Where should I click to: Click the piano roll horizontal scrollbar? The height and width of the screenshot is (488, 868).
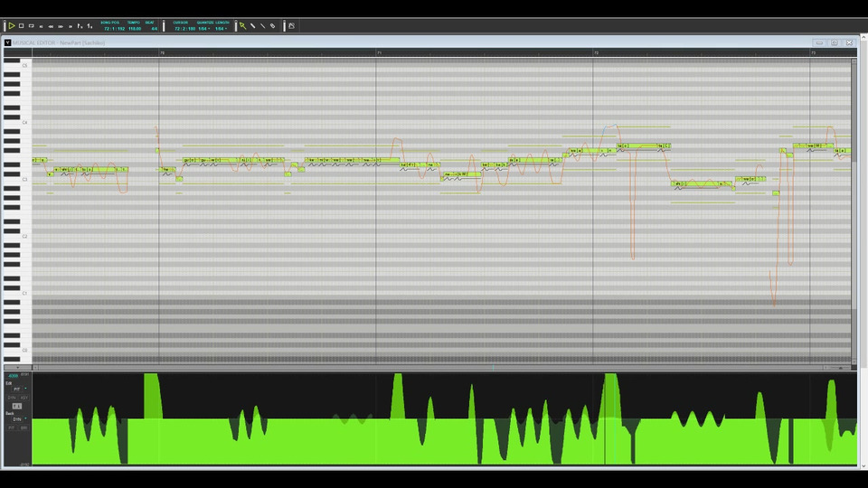429,368
